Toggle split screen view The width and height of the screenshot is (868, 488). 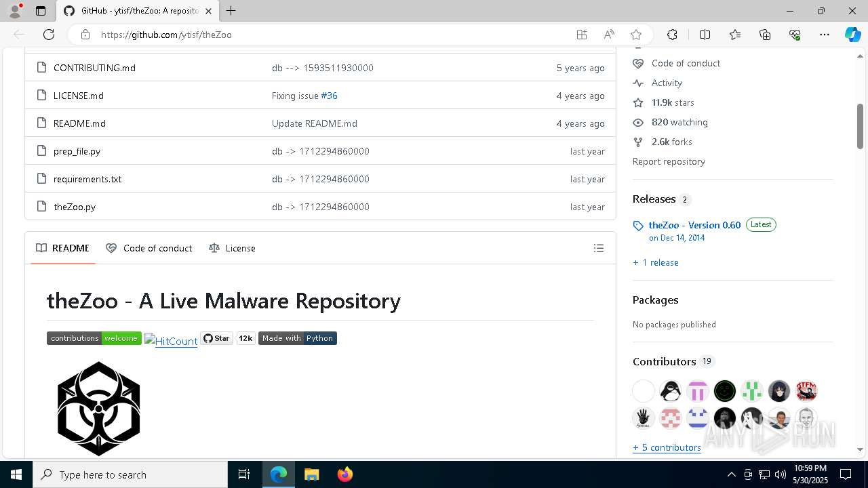click(705, 35)
